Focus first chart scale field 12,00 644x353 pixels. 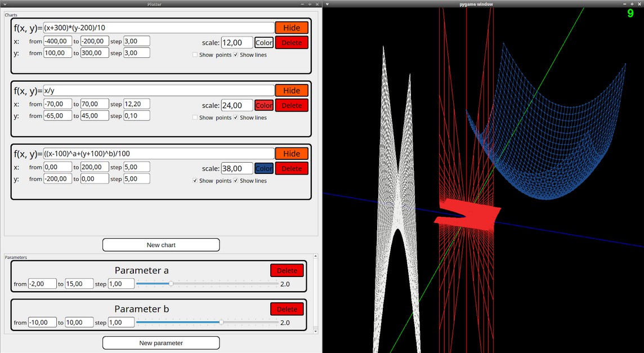click(237, 43)
